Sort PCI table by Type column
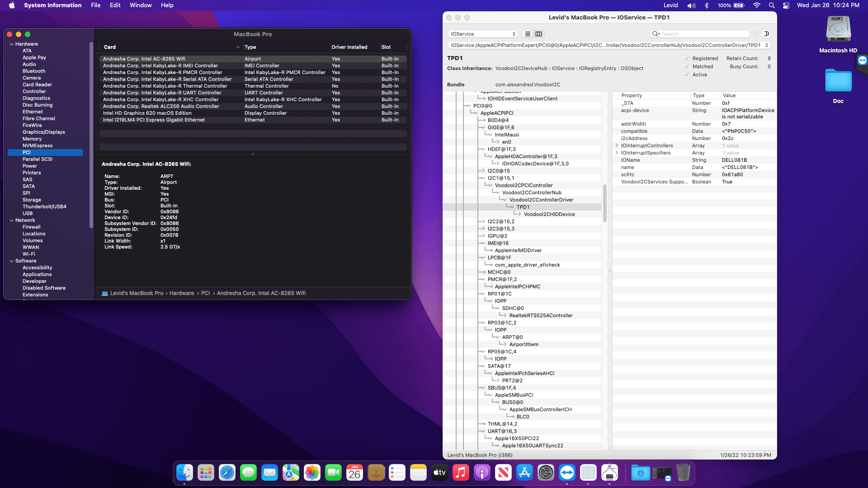Screen dimensions: 868x488 [x=286, y=47]
